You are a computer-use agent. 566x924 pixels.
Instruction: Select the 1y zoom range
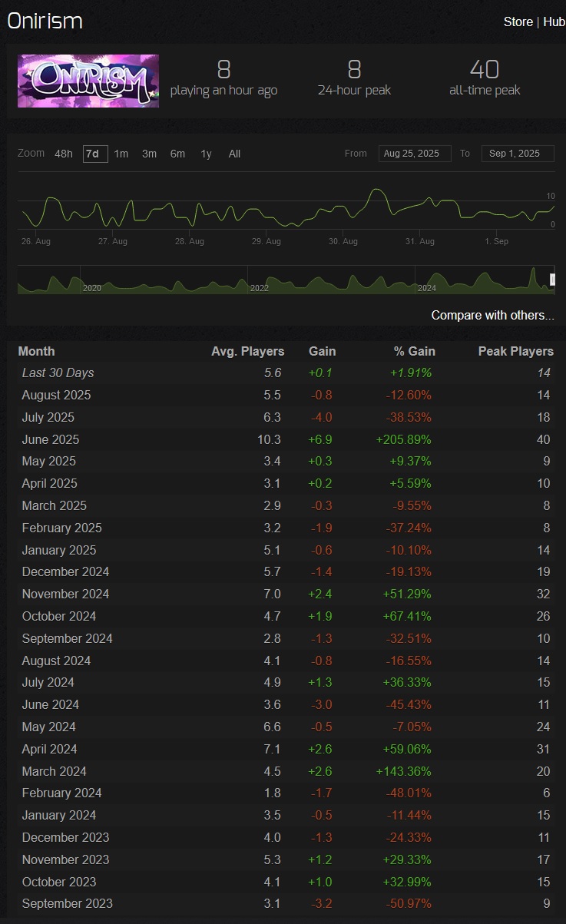pos(206,154)
